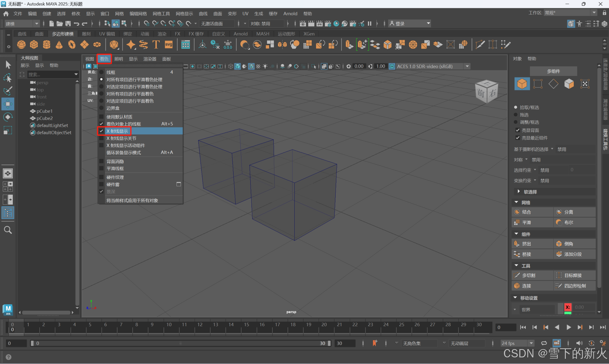Click the polygon cube shelf icon
Viewport: 609px width, 364px height.
tap(34, 45)
